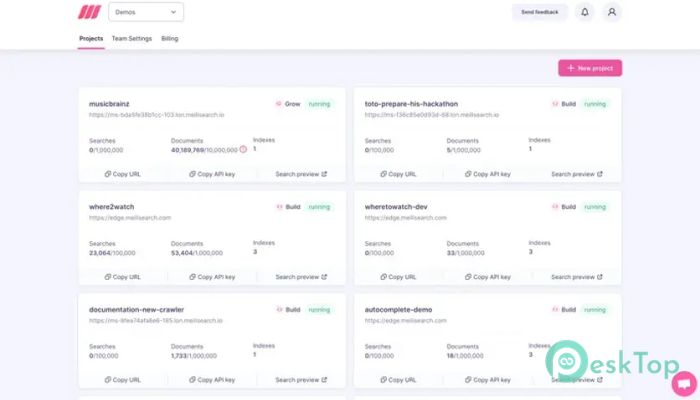The height and width of the screenshot is (400, 700).
Task: Copy URL for where2watch project
Action: point(122,277)
